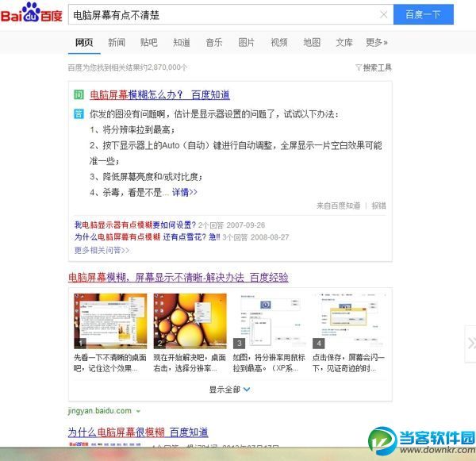Screen dimensions: 476x461
Task: Click result count text 百度为您找到相关结果约2,870,000个
Action: tap(128, 67)
